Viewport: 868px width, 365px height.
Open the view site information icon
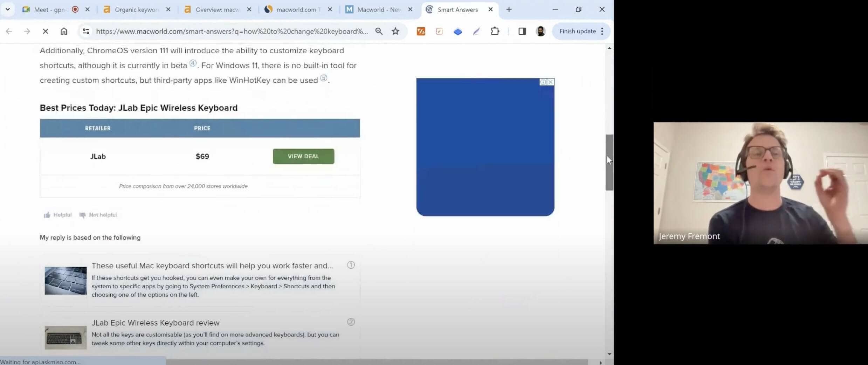click(x=86, y=31)
